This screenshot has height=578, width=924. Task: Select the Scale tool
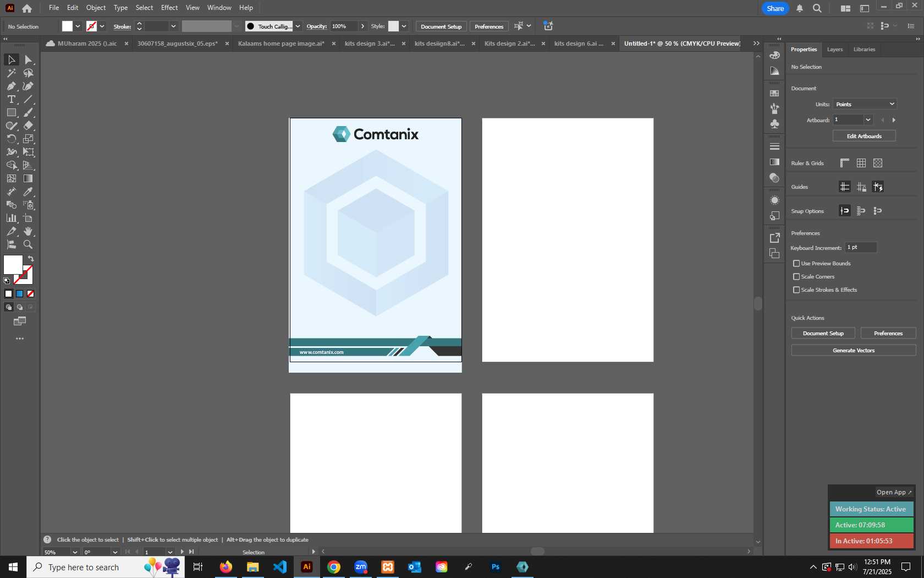click(29, 139)
